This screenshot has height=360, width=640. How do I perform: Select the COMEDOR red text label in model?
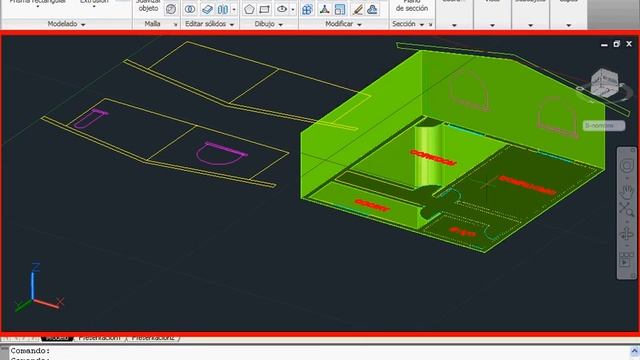[433, 158]
